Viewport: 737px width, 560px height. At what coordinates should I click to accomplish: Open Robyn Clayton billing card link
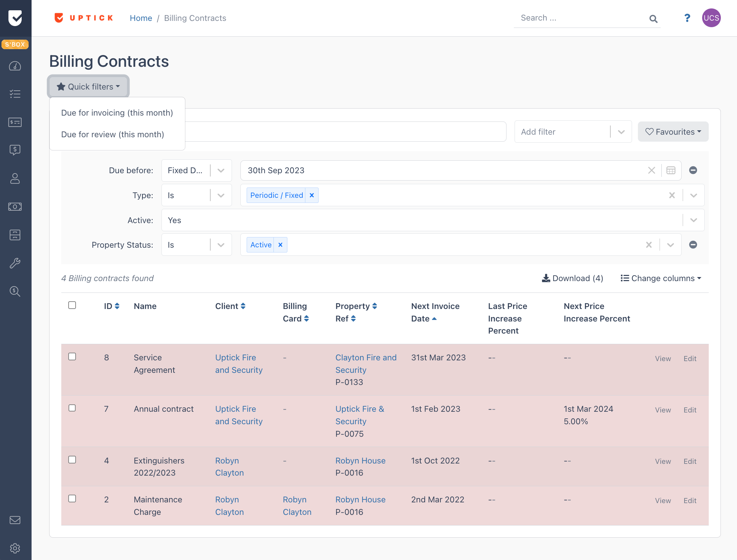coord(297,506)
